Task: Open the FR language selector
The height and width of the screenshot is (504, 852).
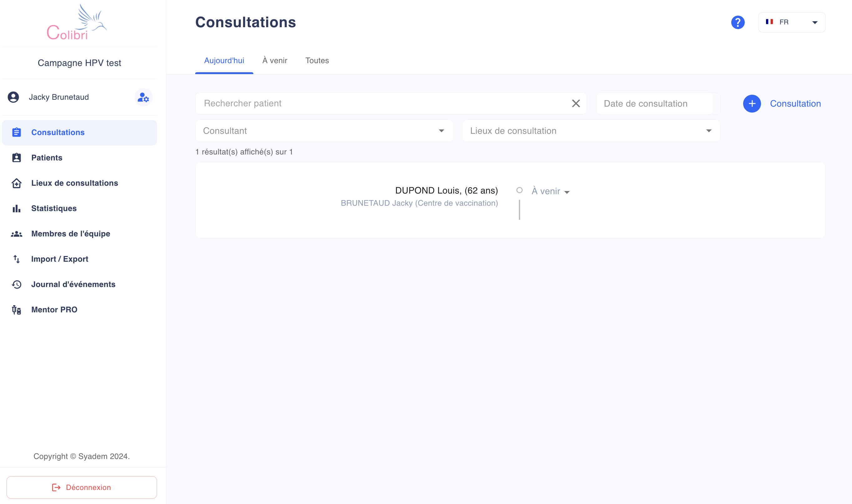Action: tap(792, 23)
